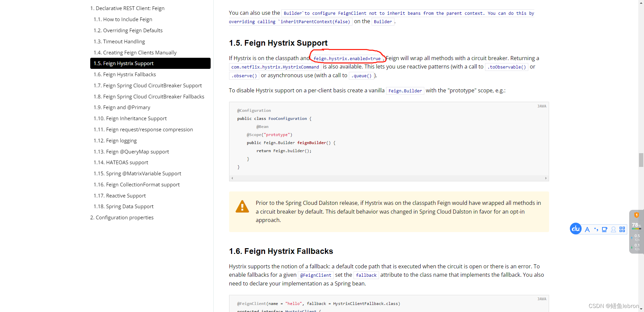The height and width of the screenshot is (312, 644).
Task: Open the punctuation/quote tool in Baidu toolbar
Action: [596, 229]
